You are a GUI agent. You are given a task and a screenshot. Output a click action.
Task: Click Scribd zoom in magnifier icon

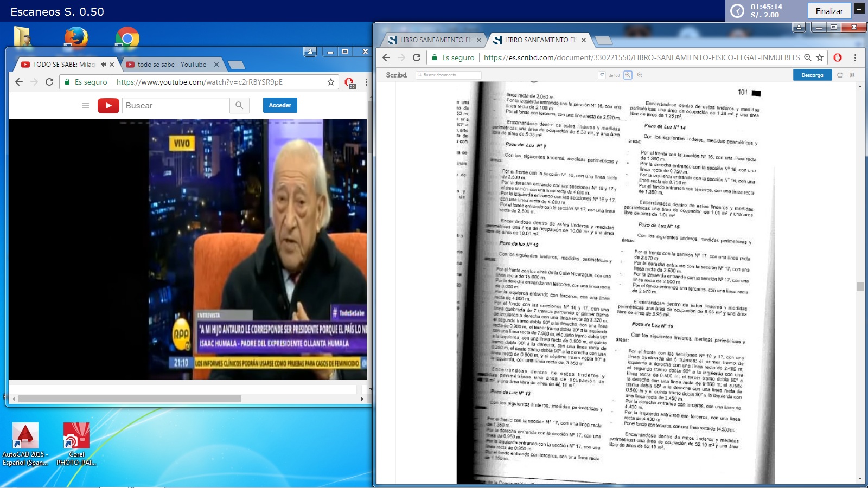coord(628,75)
